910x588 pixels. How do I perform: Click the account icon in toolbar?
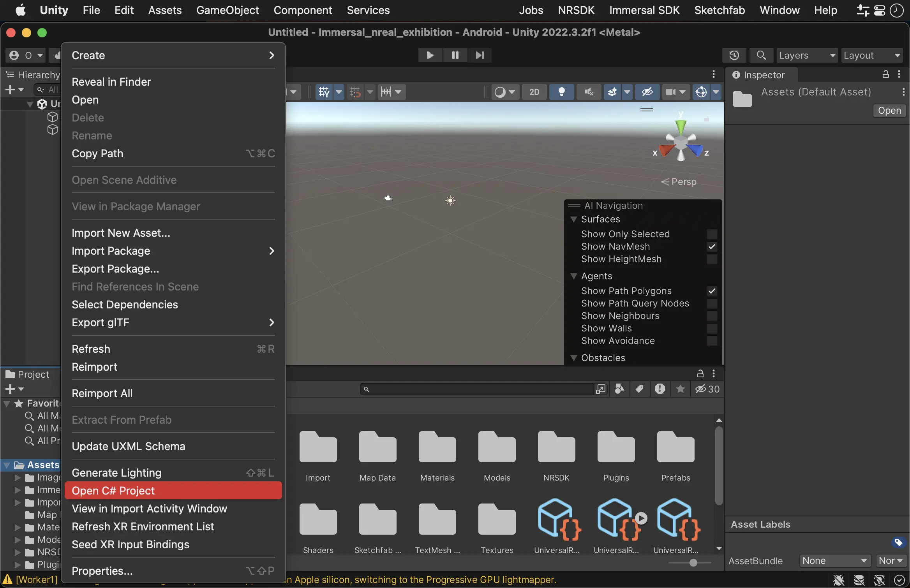14,55
